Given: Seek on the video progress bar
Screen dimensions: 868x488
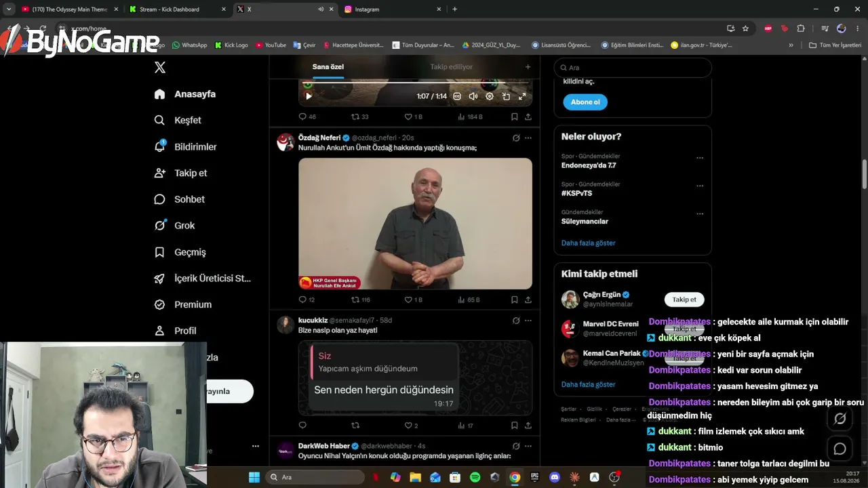Looking at the screenshot, I should point(415,83).
